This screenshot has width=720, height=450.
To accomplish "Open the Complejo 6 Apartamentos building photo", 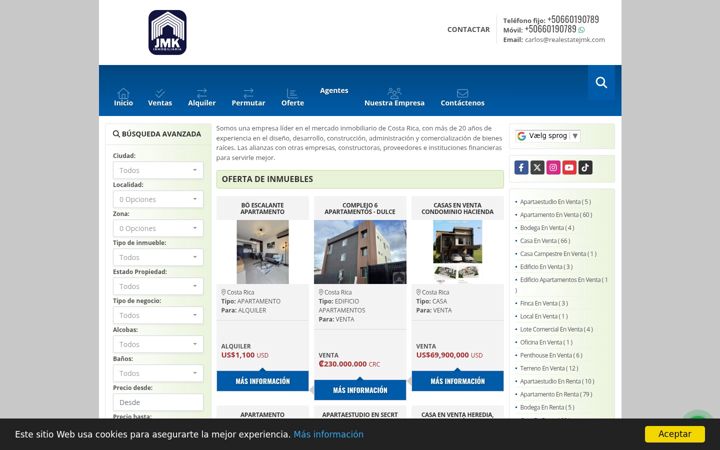I will (x=360, y=252).
